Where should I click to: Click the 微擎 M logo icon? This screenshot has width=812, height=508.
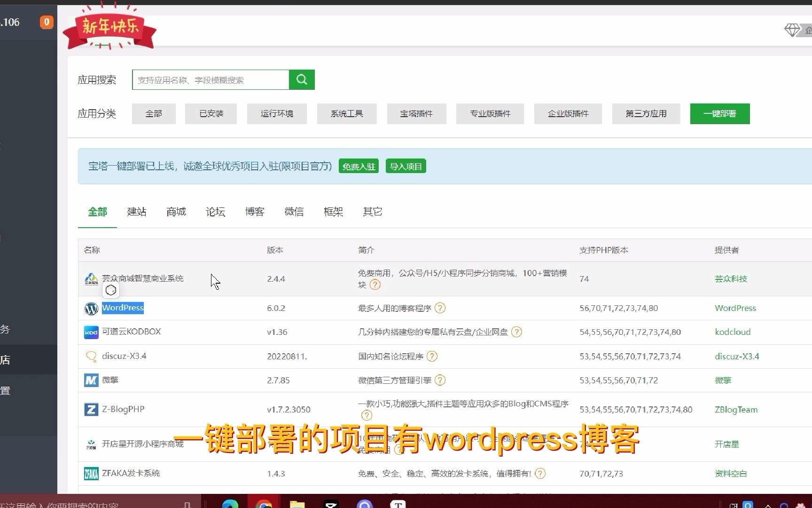[91, 380]
